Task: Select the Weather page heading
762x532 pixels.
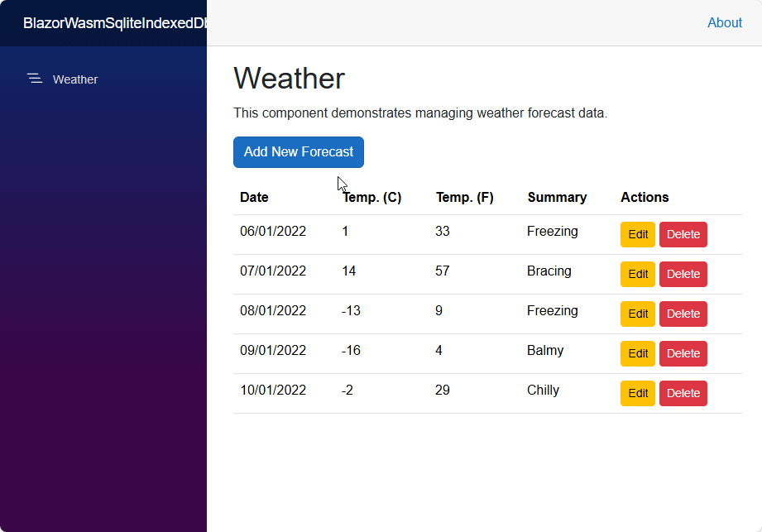Action: (289, 78)
